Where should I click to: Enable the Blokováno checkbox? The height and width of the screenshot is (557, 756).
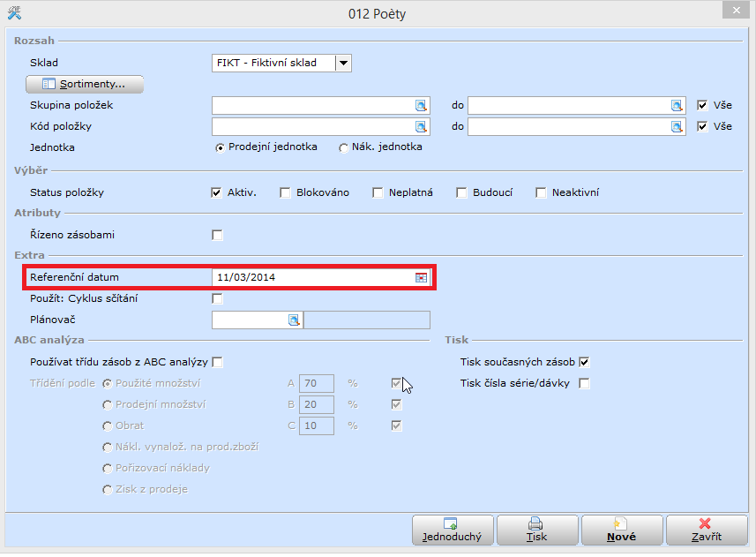pos(285,192)
